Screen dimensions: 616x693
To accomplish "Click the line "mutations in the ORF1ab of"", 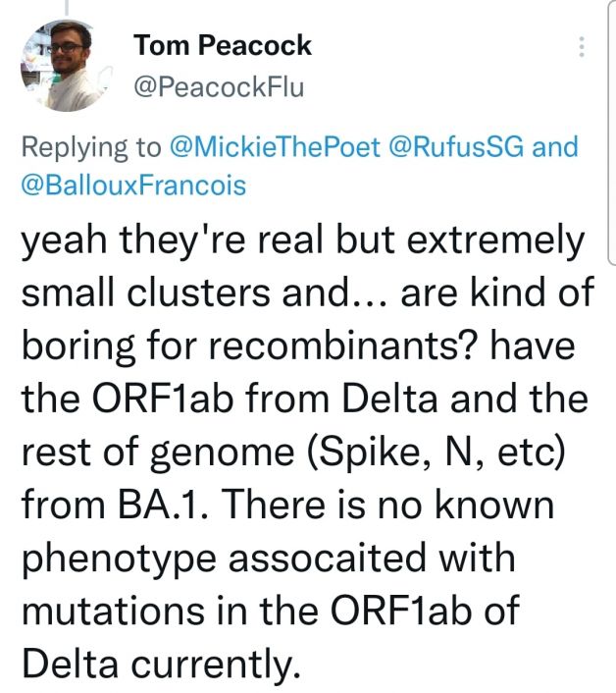I will (271, 611).
